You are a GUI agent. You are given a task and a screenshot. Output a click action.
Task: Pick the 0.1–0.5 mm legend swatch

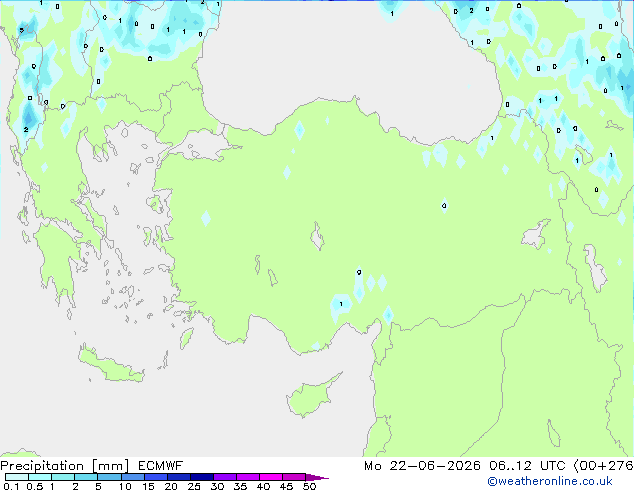click(17, 477)
